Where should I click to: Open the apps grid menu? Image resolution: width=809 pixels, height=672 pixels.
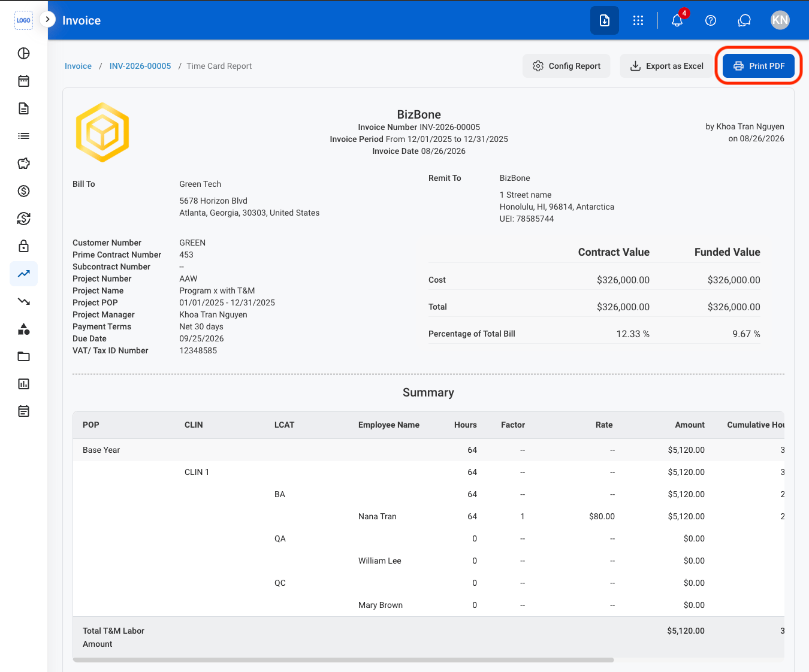(x=638, y=20)
